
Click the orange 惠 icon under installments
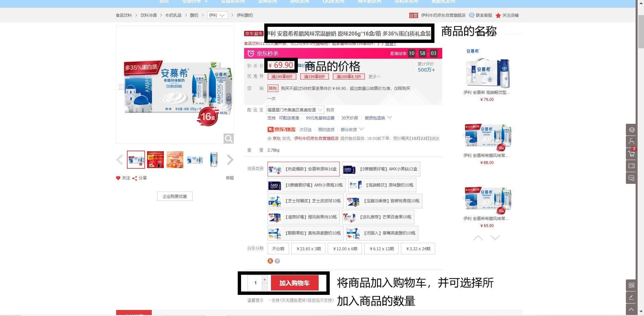pyautogui.click(x=270, y=261)
